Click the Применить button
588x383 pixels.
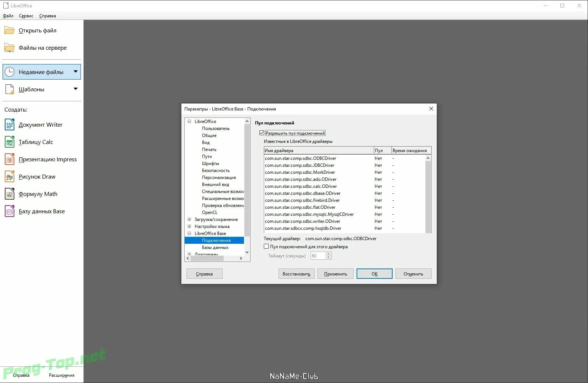(x=336, y=274)
